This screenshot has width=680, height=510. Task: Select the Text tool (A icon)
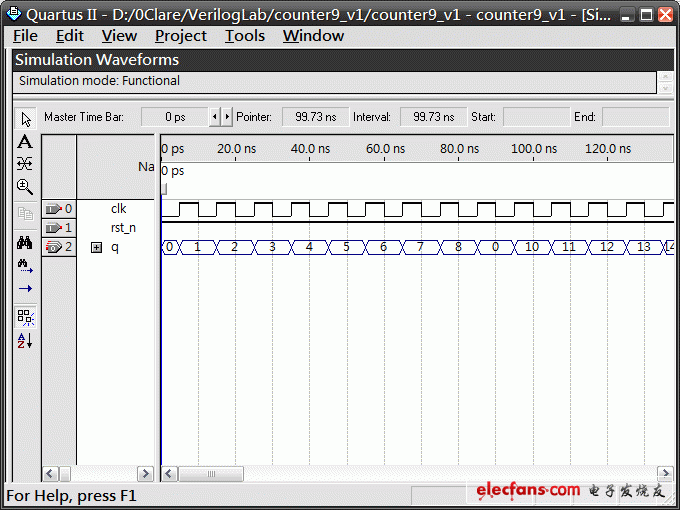[x=26, y=142]
